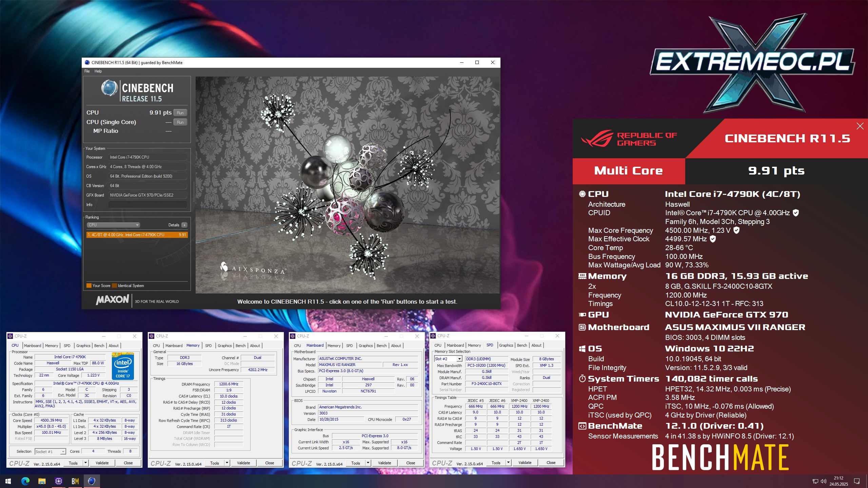This screenshot has width=868, height=488.
Task: Open the notification center icon
Action: click(857, 481)
